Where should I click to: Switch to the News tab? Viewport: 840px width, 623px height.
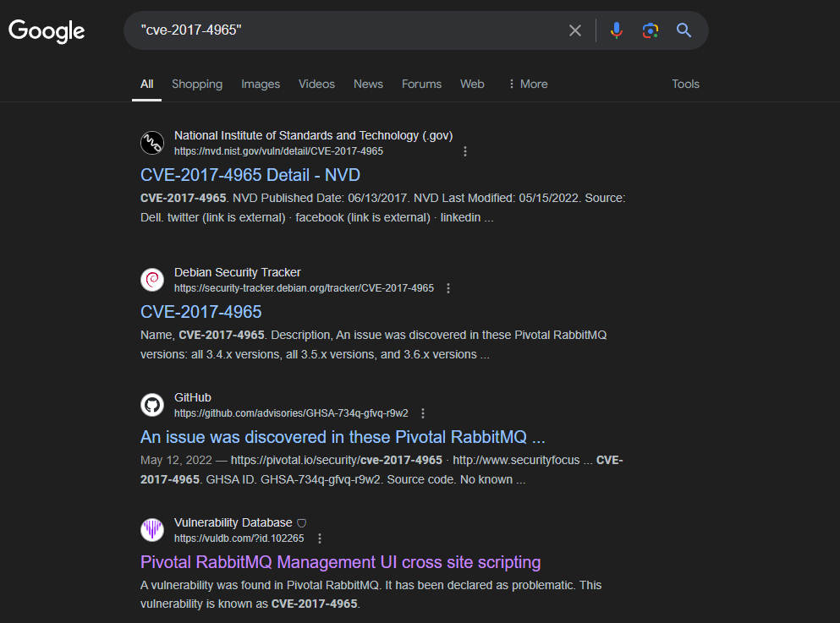(x=368, y=84)
